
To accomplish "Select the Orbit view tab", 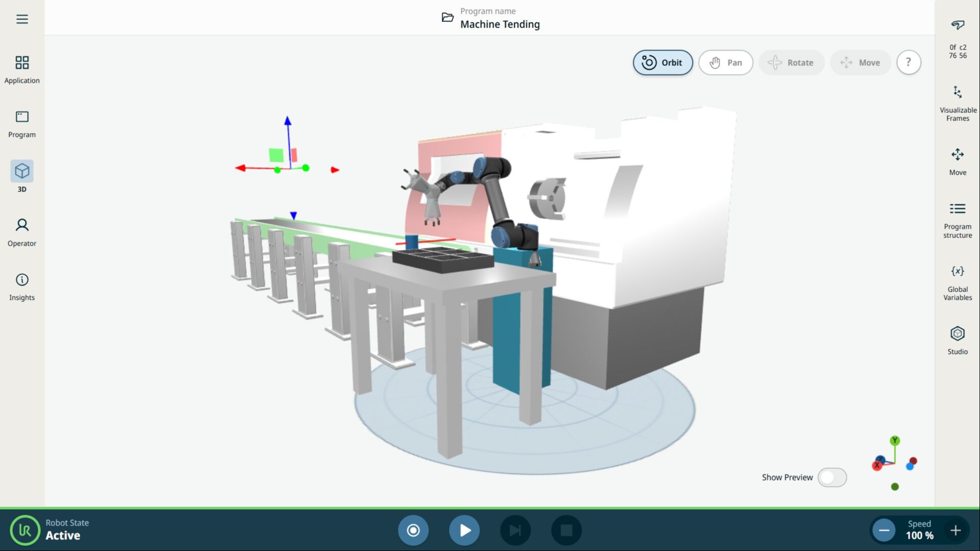I will point(662,62).
